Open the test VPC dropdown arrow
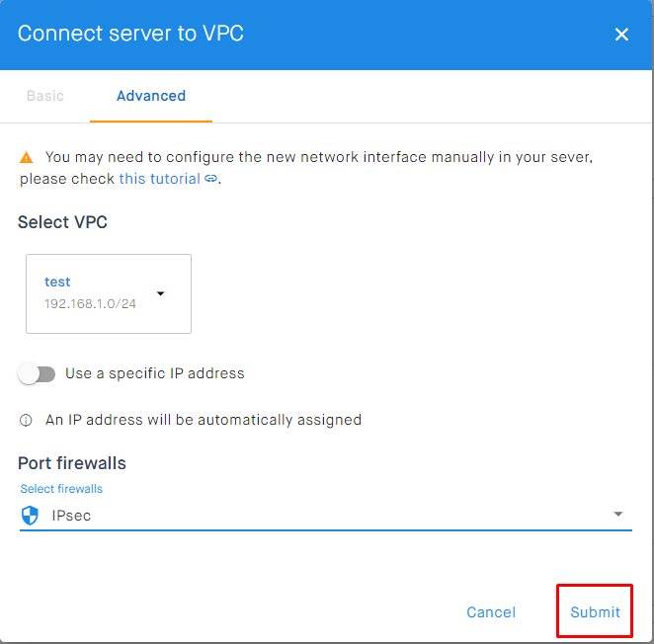The width and height of the screenshot is (654, 644). click(x=160, y=293)
